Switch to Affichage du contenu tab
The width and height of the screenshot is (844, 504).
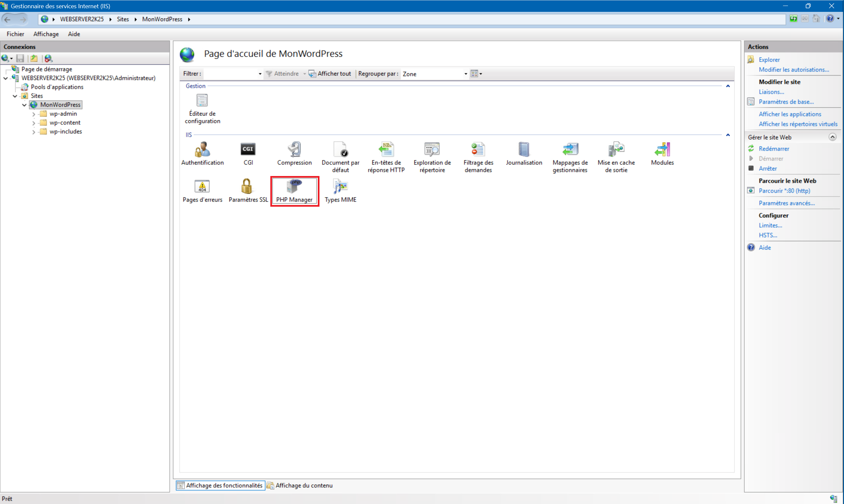click(300, 485)
